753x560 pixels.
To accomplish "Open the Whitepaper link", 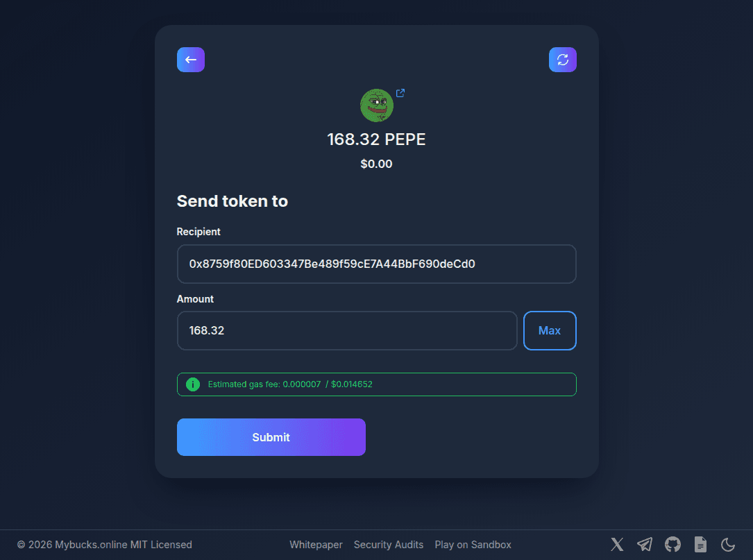I will [316, 545].
